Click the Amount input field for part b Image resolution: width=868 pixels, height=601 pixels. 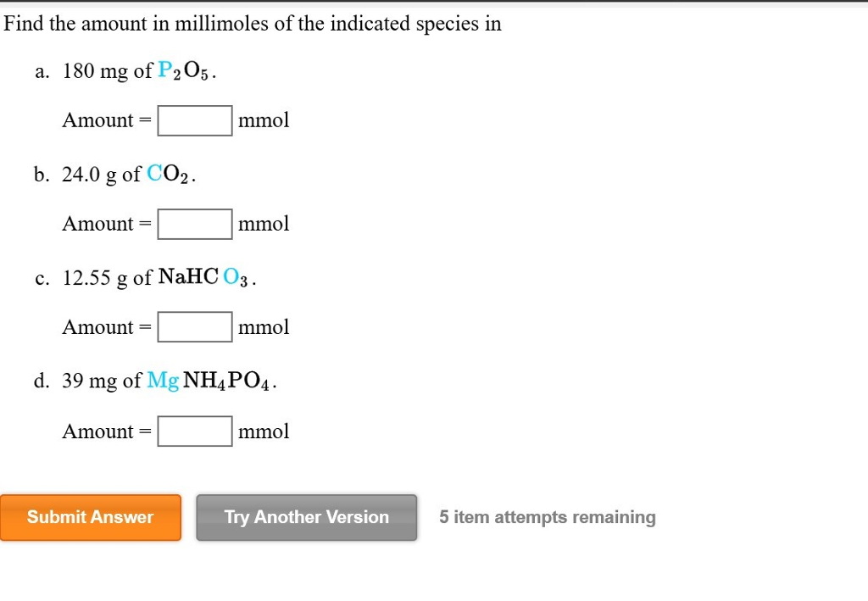pyautogui.click(x=194, y=223)
